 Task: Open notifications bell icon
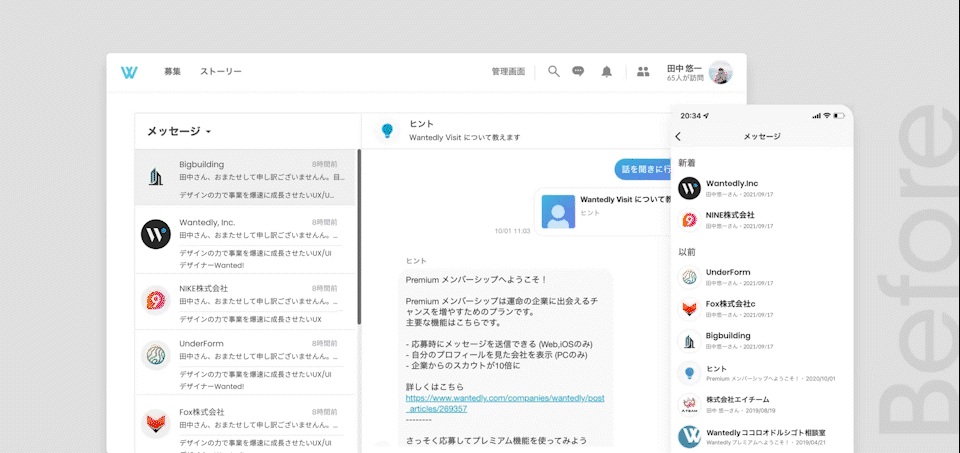click(606, 72)
